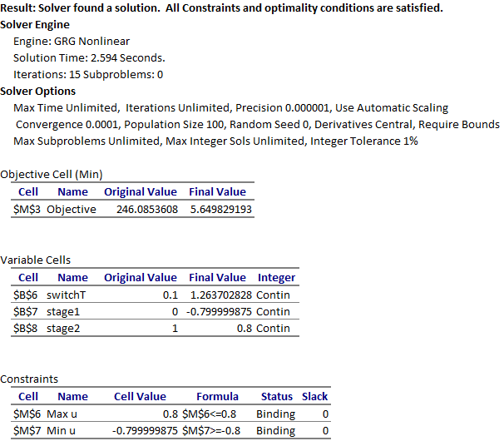Select the Max Subproblems Unlimited options line
Image resolution: width=504 pixels, height=441 pixels.
click(215, 141)
